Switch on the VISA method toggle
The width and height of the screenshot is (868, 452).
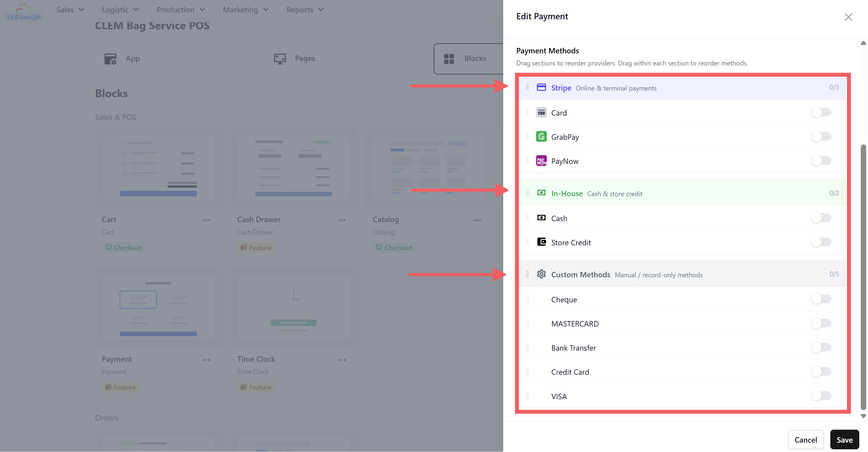821,396
